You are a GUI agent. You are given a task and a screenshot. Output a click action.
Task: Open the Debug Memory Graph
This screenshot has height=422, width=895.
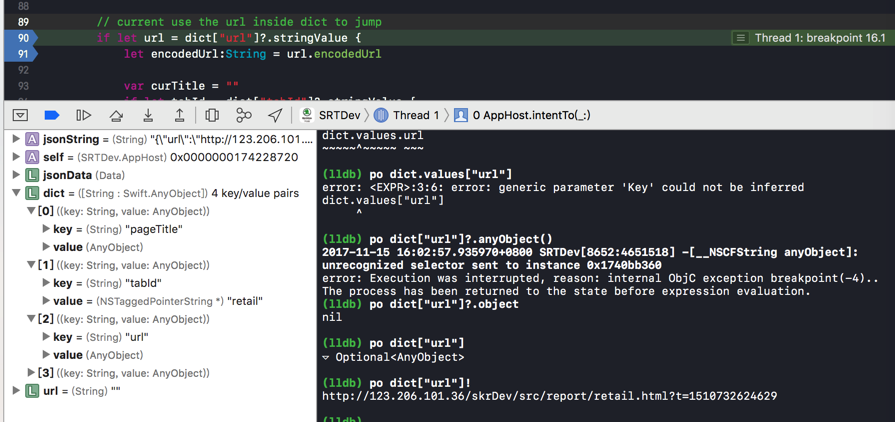pyautogui.click(x=244, y=115)
